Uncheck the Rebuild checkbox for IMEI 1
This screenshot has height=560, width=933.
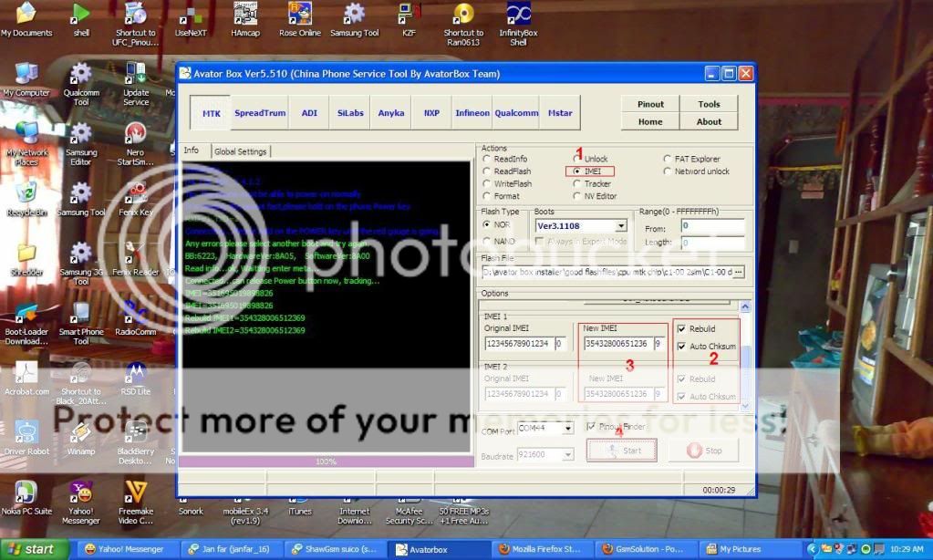pos(681,329)
